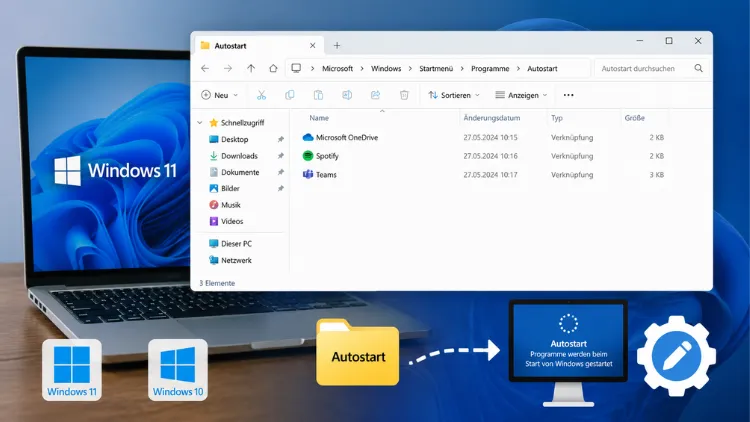The image size is (750, 422).
Task: Select the Teams shortcut file name
Action: point(326,175)
